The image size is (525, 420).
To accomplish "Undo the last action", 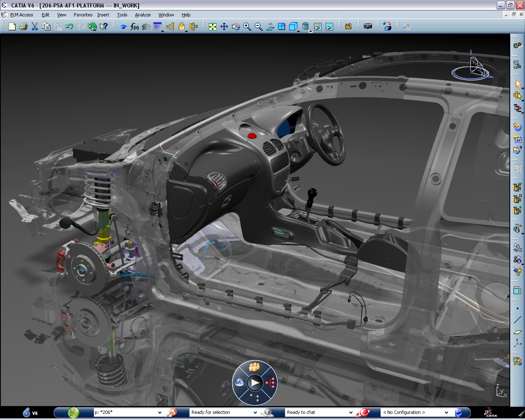I will pyautogui.click(x=69, y=26).
